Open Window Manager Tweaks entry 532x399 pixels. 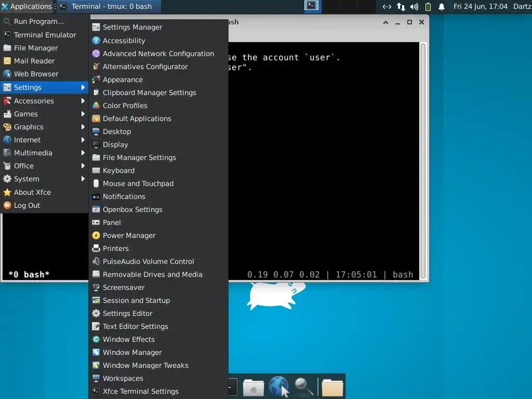tap(158, 365)
